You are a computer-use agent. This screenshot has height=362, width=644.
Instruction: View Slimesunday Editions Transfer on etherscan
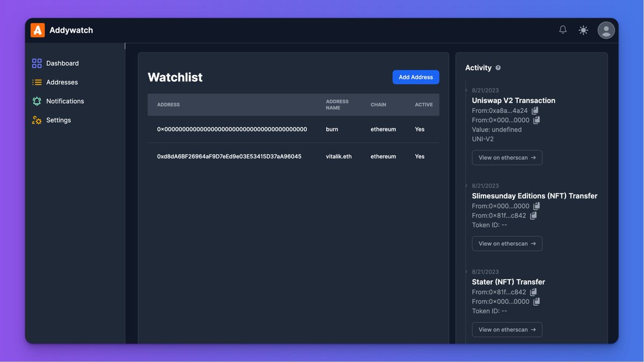click(x=507, y=244)
